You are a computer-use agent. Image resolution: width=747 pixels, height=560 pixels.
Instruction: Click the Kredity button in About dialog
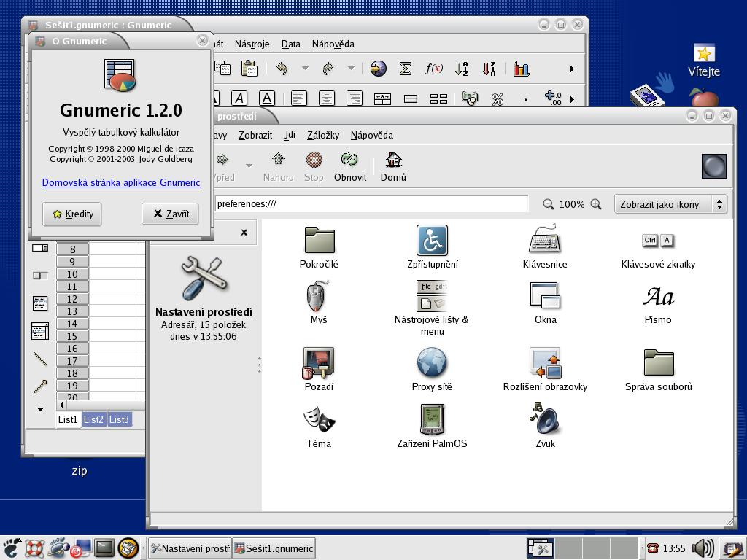coord(72,214)
